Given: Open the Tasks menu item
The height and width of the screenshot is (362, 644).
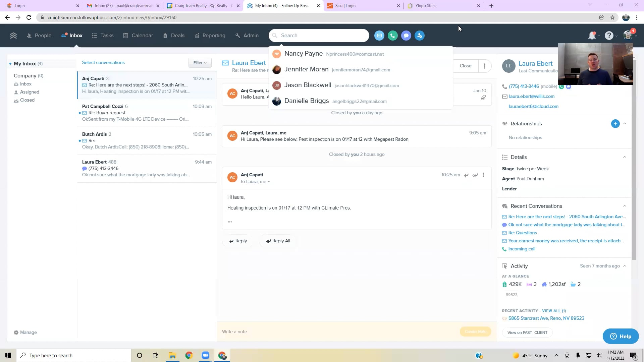Looking at the screenshot, I should click(103, 36).
